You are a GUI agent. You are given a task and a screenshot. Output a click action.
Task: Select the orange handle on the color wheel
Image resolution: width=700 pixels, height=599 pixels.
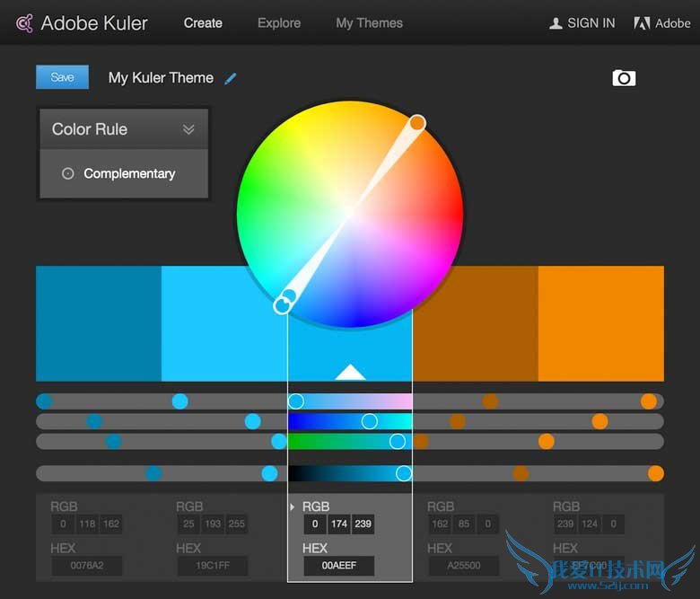pyautogui.click(x=417, y=123)
